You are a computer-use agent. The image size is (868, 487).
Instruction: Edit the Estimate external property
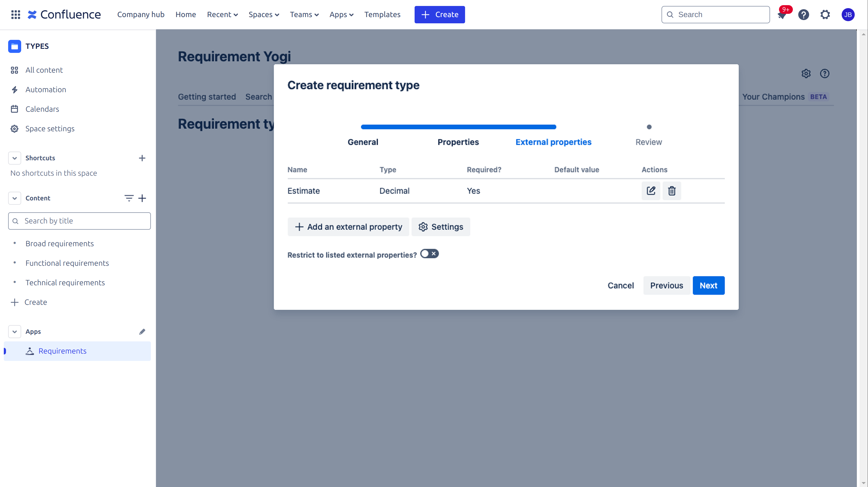point(651,191)
